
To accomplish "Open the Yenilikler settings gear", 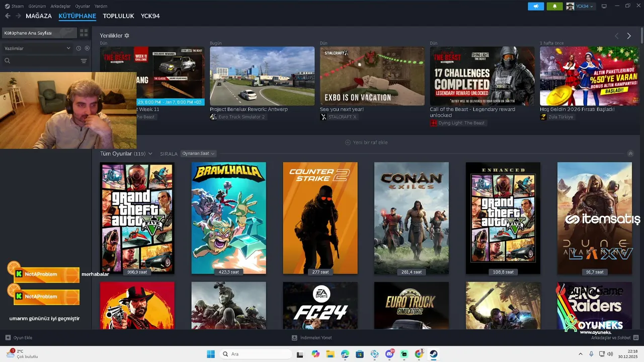I will [127, 36].
